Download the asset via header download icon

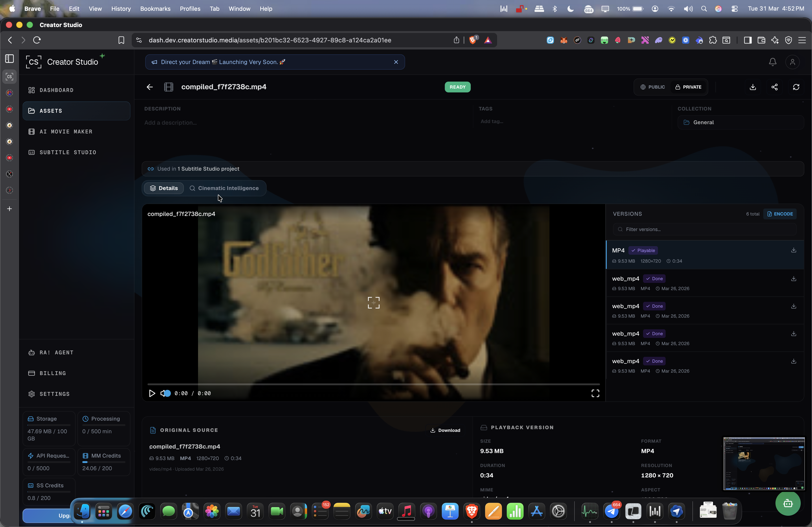pos(753,87)
